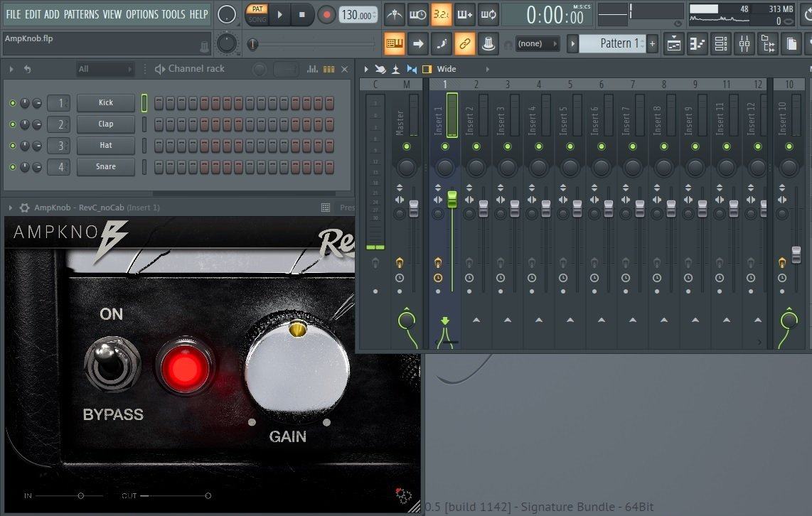Click the project picker pages icon
Image resolution: width=812 pixels, height=516 pixels.
791,44
